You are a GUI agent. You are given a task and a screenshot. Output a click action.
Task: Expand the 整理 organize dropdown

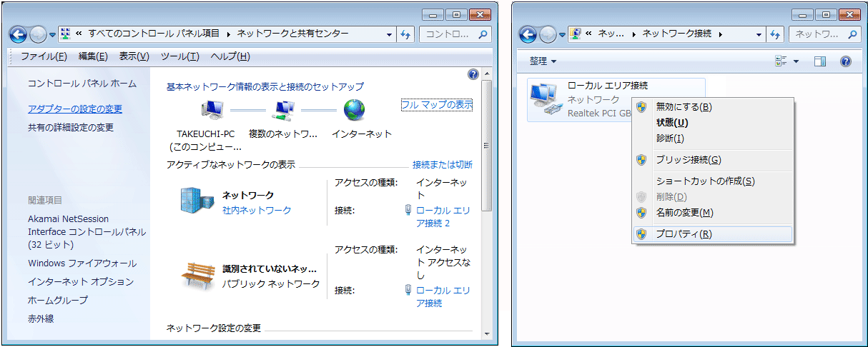[543, 61]
